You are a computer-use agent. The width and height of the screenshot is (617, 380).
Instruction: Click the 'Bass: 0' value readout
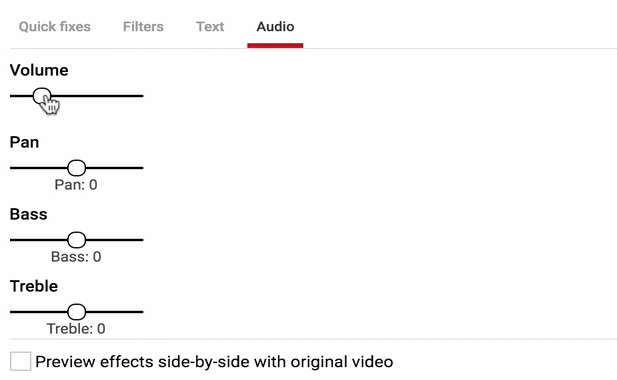tap(76, 256)
